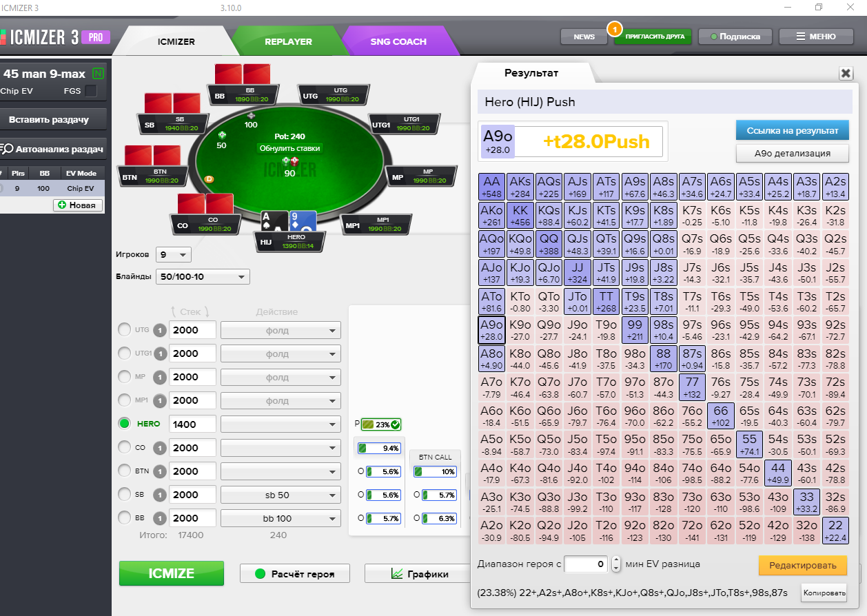This screenshot has height=616, width=867.
Task: Click CO's face-down red cards at the table
Action: click(205, 204)
